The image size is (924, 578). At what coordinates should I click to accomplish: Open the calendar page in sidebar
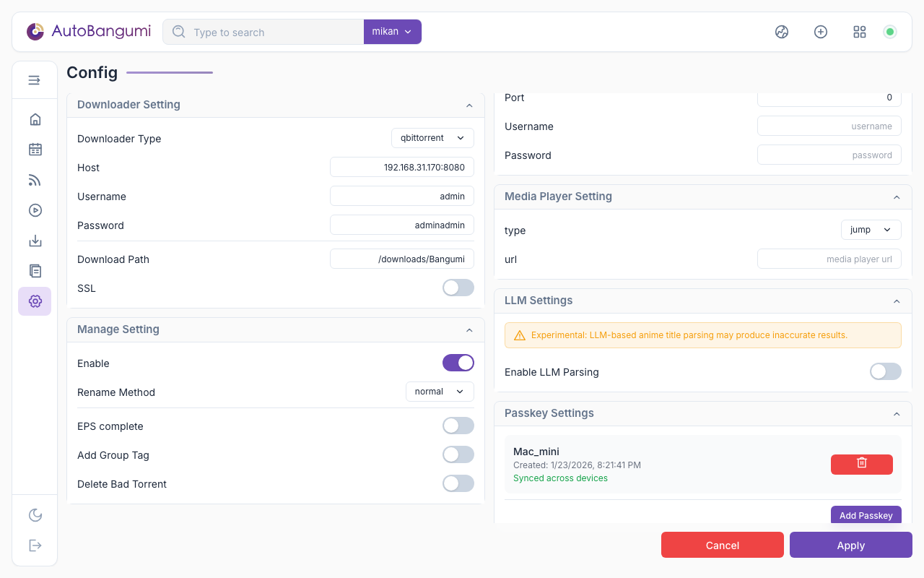click(x=35, y=150)
